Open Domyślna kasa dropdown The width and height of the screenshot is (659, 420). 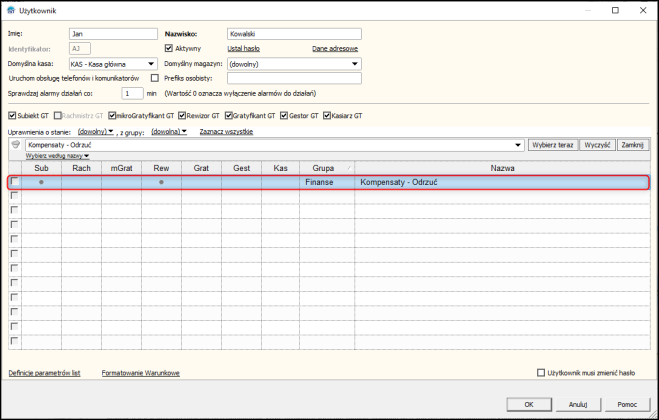[151, 64]
